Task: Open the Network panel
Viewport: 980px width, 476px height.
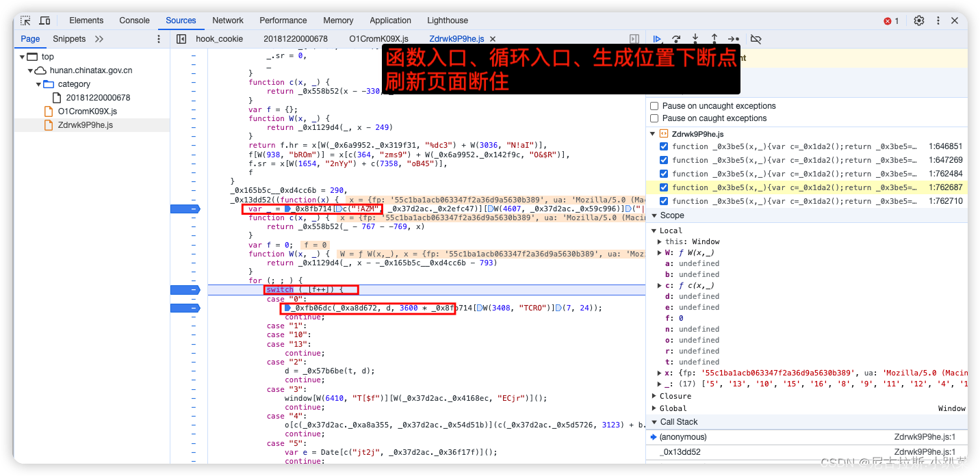Action: [x=228, y=20]
